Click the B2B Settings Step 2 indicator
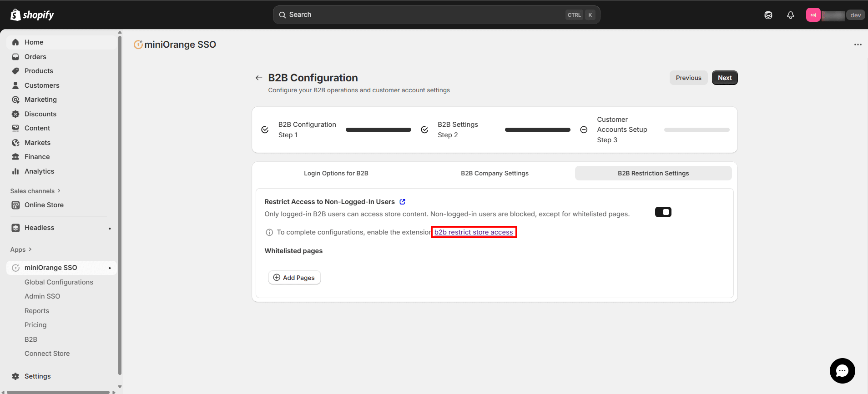This screenshot has height=394, width=868. [x=458, y=130]
